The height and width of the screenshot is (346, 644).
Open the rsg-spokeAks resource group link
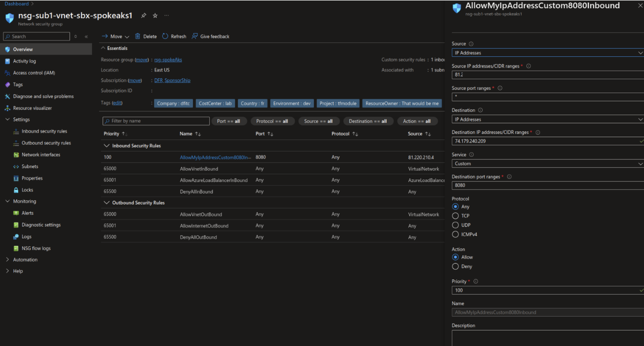click(168, 60)
